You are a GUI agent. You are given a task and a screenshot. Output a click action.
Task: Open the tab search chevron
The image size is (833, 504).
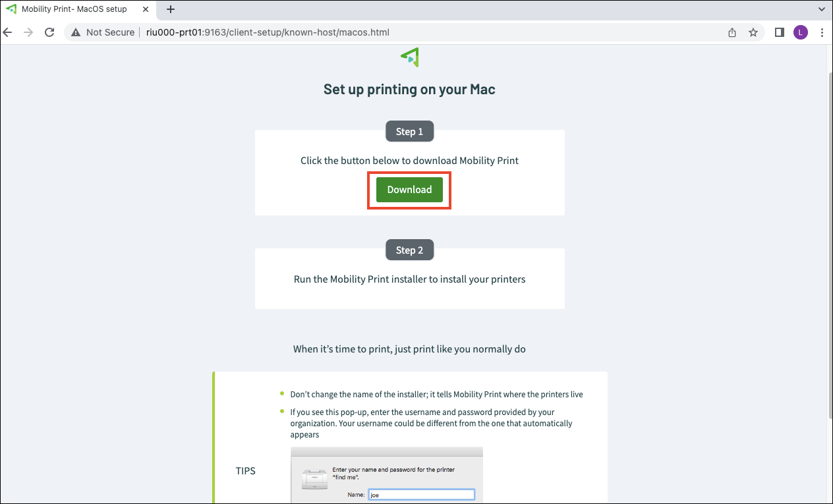[x=821, y=9]
